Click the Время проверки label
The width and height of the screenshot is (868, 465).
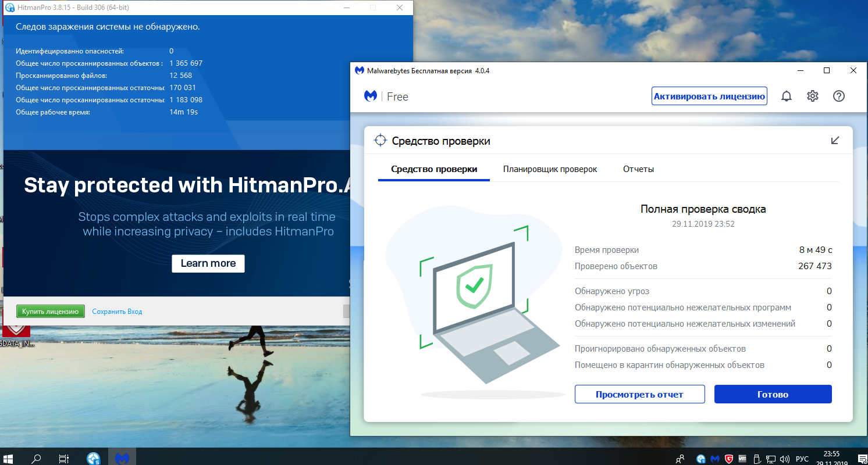click(607, 250)
